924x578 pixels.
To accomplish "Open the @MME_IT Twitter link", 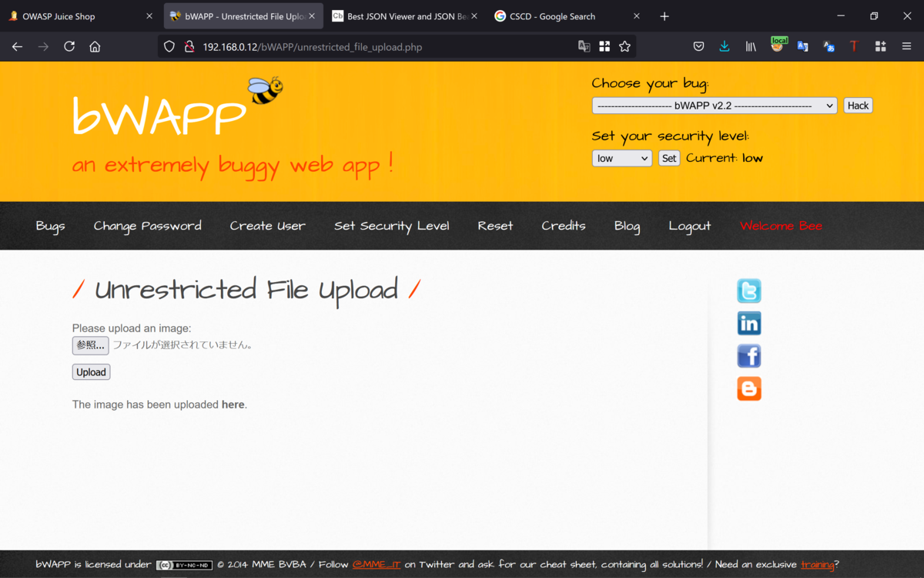I will coord(377,564).
